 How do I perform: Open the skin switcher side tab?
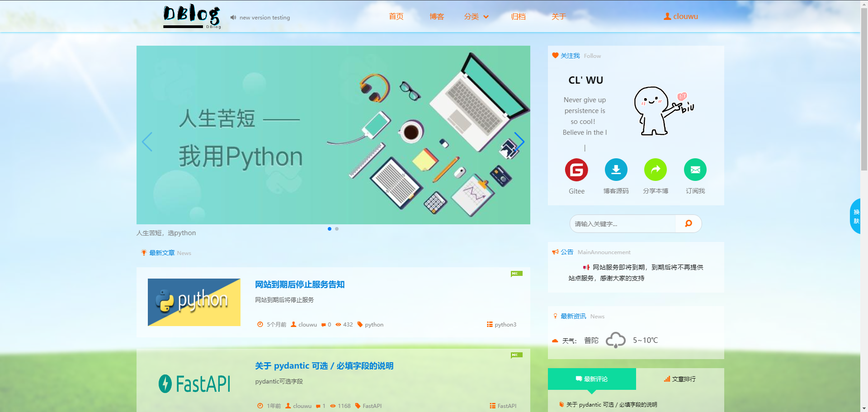point(855,216)
